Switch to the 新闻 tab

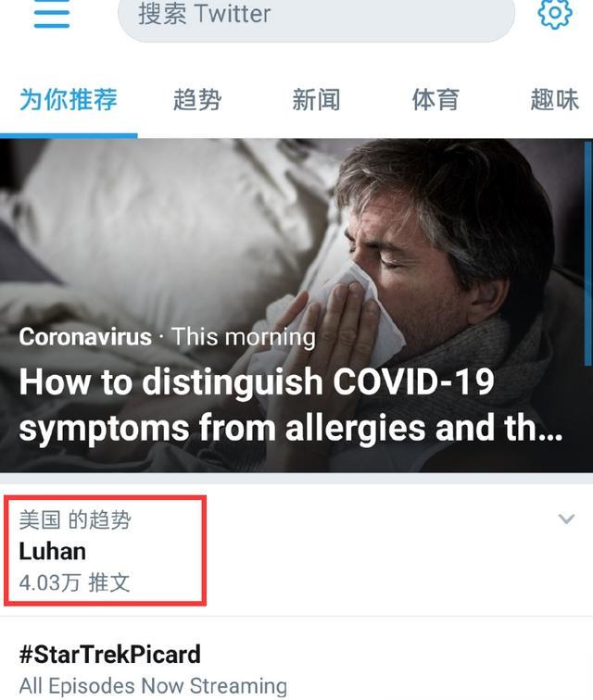click(x=316, y=99)
